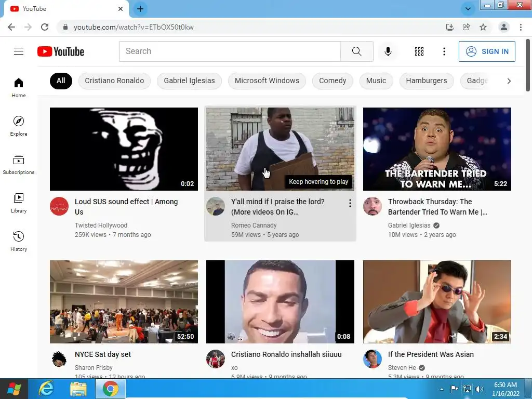Open Library in sidebar
The height and width of the screenshot is (399, 532).
click(19, 203)
